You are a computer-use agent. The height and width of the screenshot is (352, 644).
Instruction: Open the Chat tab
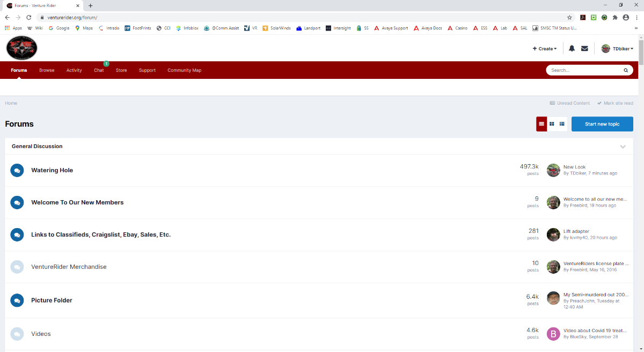99,70
